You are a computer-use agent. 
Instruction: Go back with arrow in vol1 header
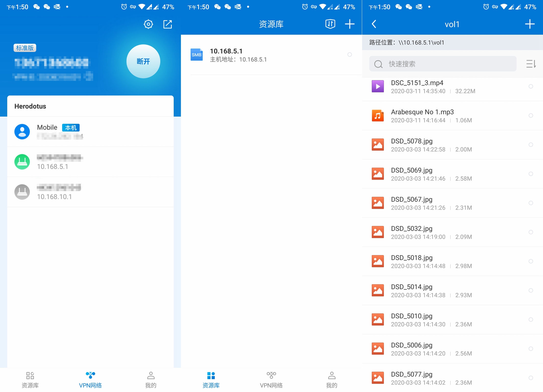pyautogui.click(x=374, y=24)
